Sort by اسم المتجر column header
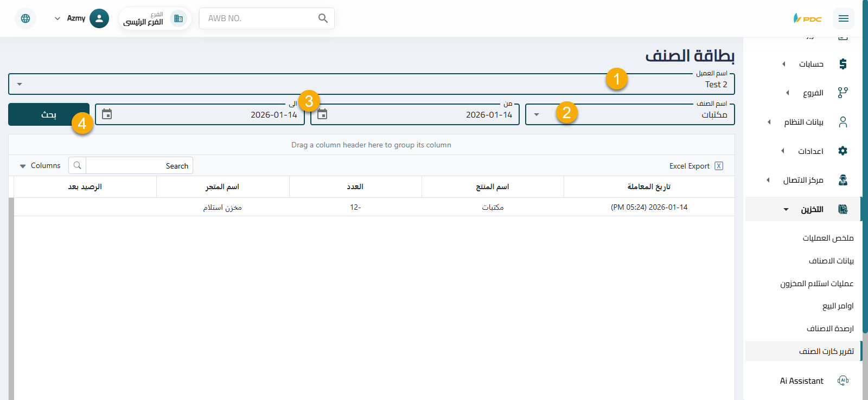This screenshot has width=868, height=400. (x=222, y=186)
